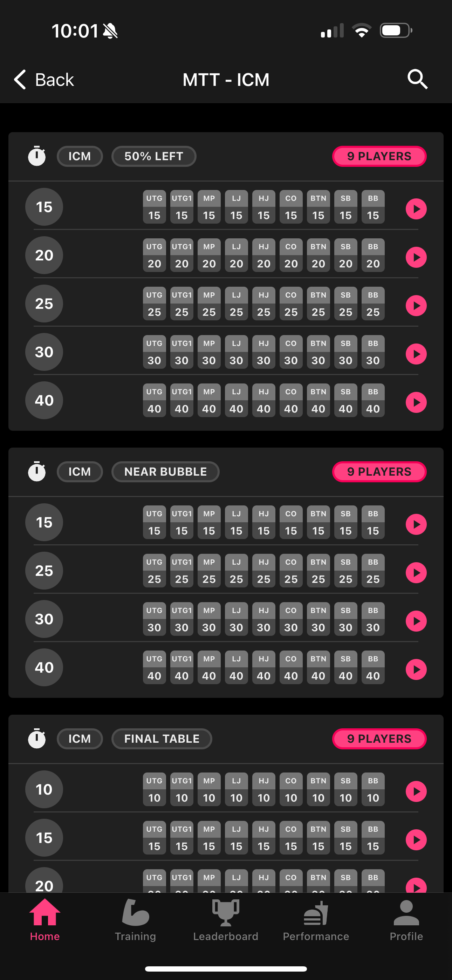
Task: Switch to the Leaderboard tab
Action: click(226, 920)
